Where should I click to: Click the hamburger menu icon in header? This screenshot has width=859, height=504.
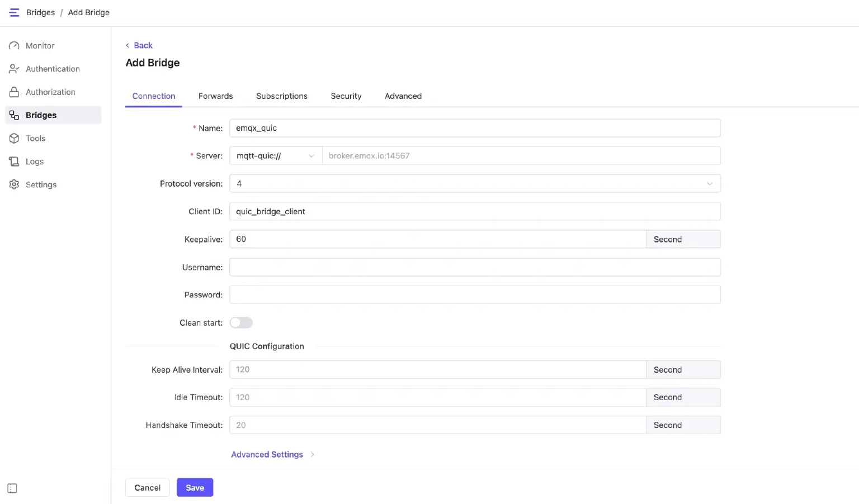tap(15, 12)
